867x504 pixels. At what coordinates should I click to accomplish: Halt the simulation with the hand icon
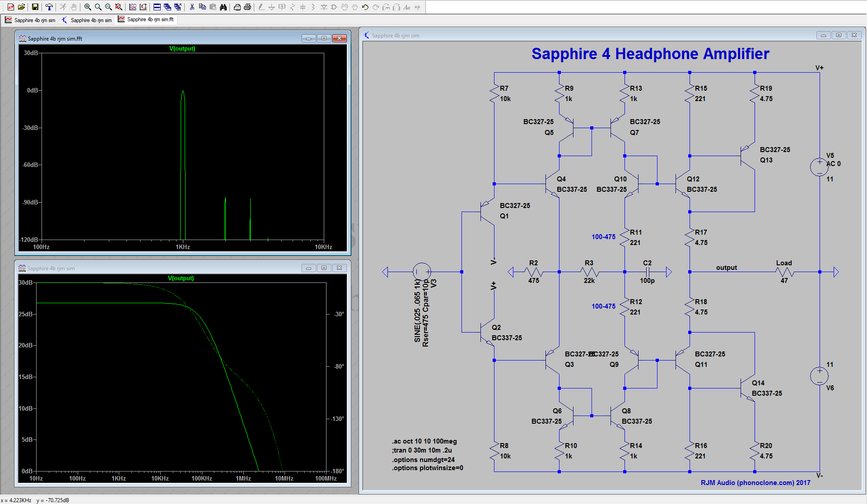[73, 7]
